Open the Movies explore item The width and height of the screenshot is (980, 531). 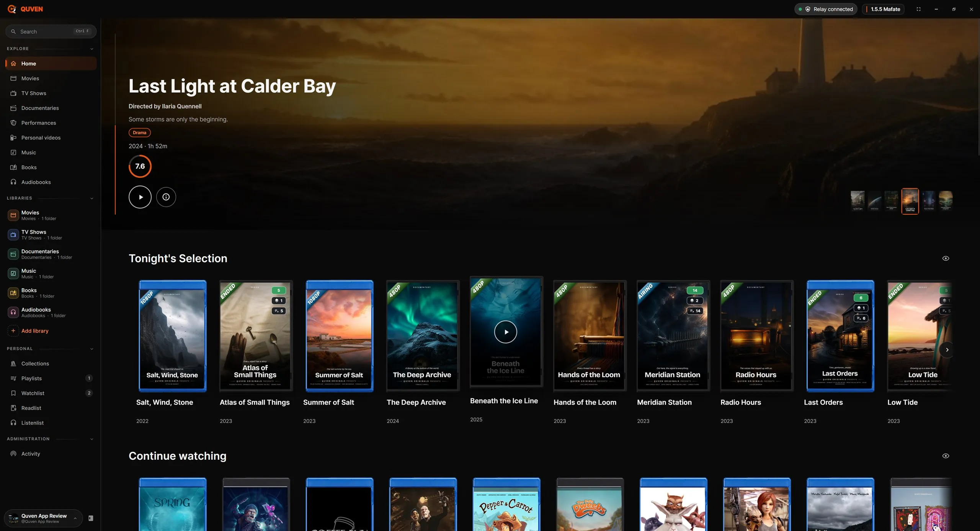[51, 78]
